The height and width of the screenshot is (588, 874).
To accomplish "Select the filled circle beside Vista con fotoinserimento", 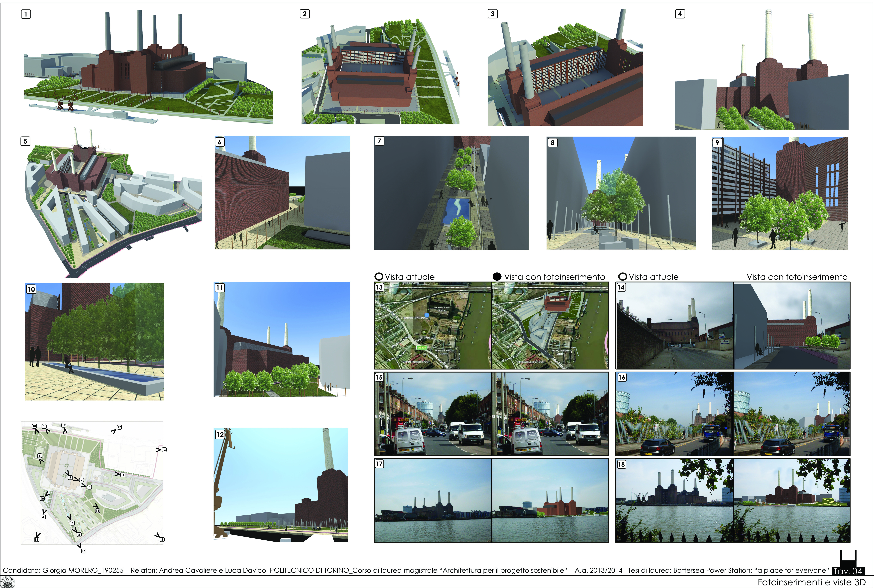I will pyautogui.click(x=497, y=277).
